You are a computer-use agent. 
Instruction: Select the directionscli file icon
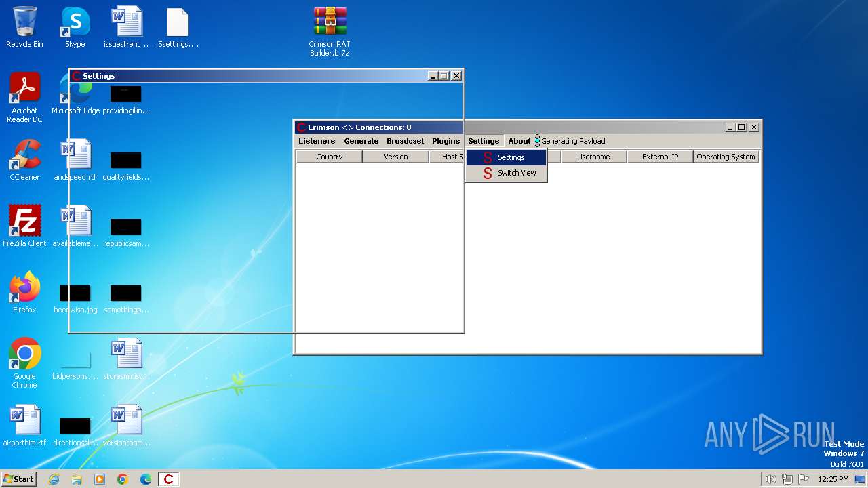[75, 431]
